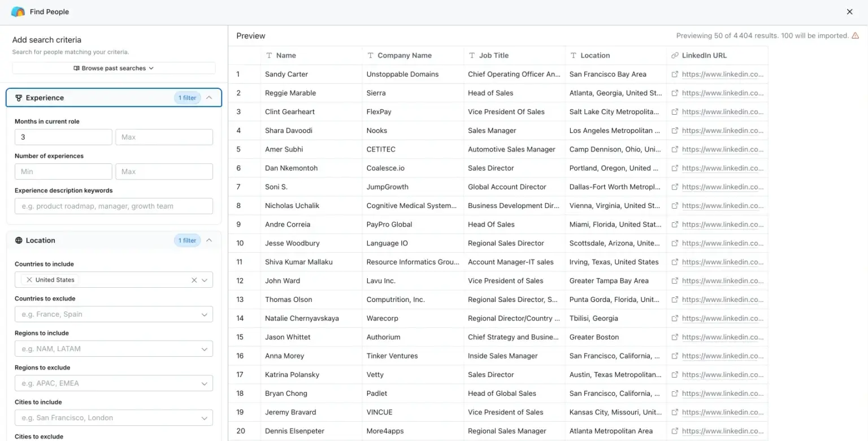Clear all included countries with the X icon
Viewport: 868px width, 441px height.
tap(194, 280)
